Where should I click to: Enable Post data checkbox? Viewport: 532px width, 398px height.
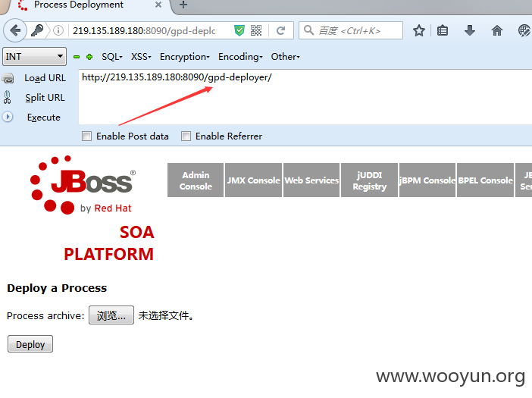click(x=87, y=136)
